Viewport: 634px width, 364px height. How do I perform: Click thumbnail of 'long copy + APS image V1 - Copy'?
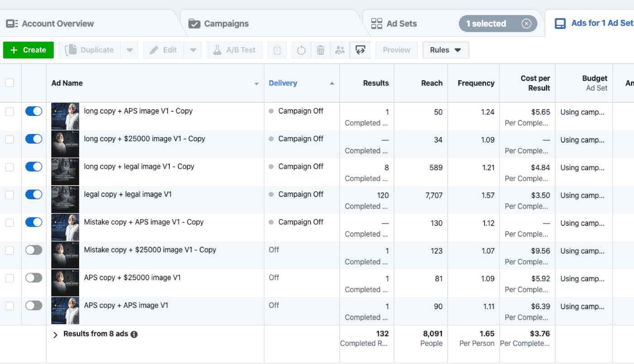[65, 116]
